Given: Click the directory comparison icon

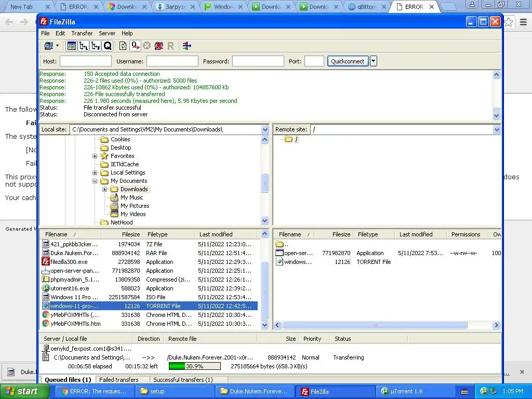Looking at the screenshot, I should pyautogui.click(x=187, y=46).
